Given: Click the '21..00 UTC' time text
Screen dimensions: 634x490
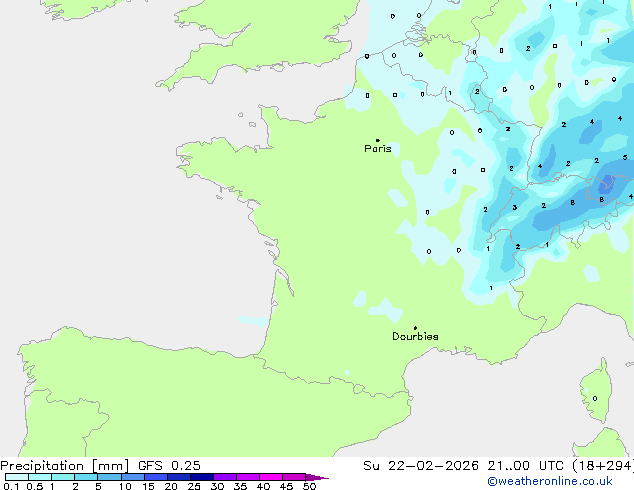Looking at the screenshot, I should (x=525, y=466).
